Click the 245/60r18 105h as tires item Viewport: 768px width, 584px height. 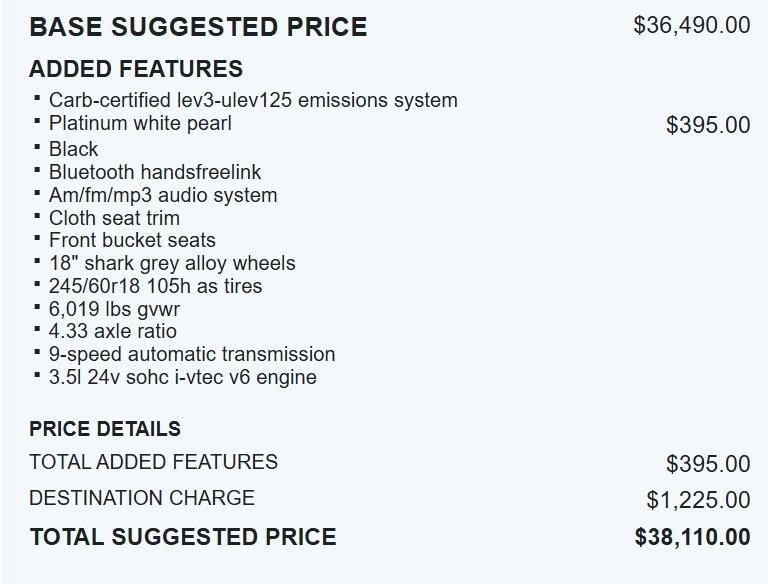(155, 286)
